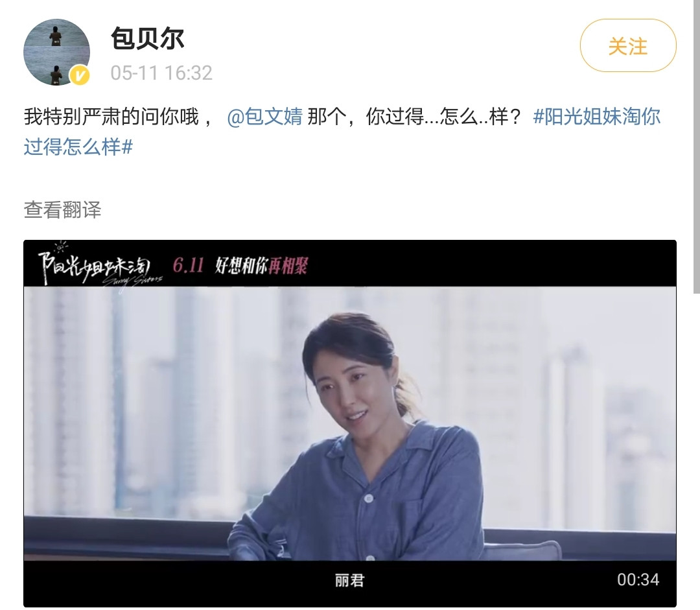The image size is (700, 610).
Task: Open the @包文婧 mention link
Action: [264, 117]
